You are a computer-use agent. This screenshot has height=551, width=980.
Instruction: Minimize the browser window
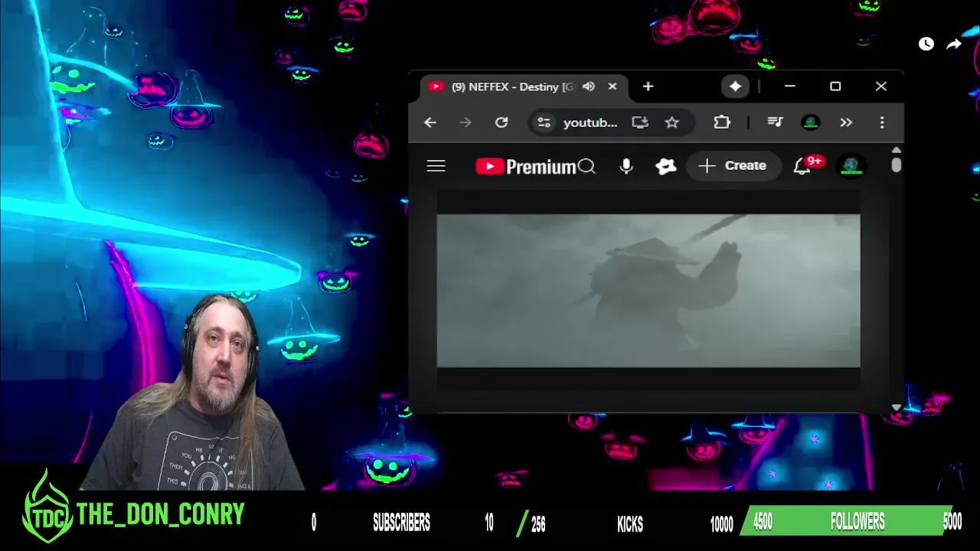tap(789, 86)
